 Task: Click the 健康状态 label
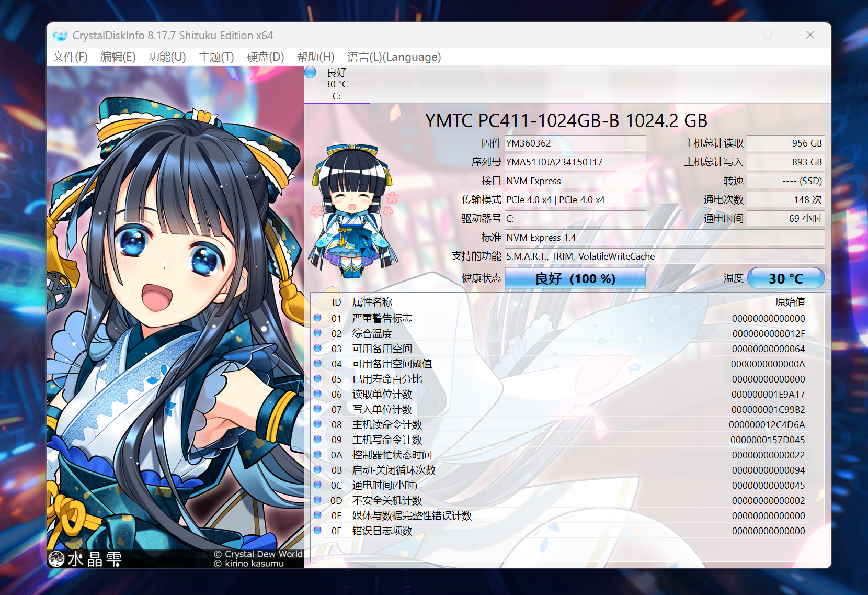pyautogui.click(x=481, y=278)
